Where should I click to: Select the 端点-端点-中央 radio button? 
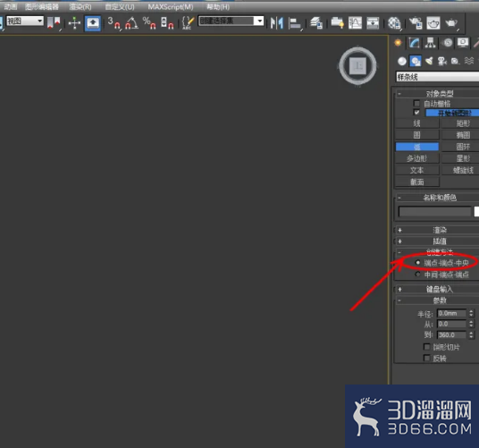(417, 263)
